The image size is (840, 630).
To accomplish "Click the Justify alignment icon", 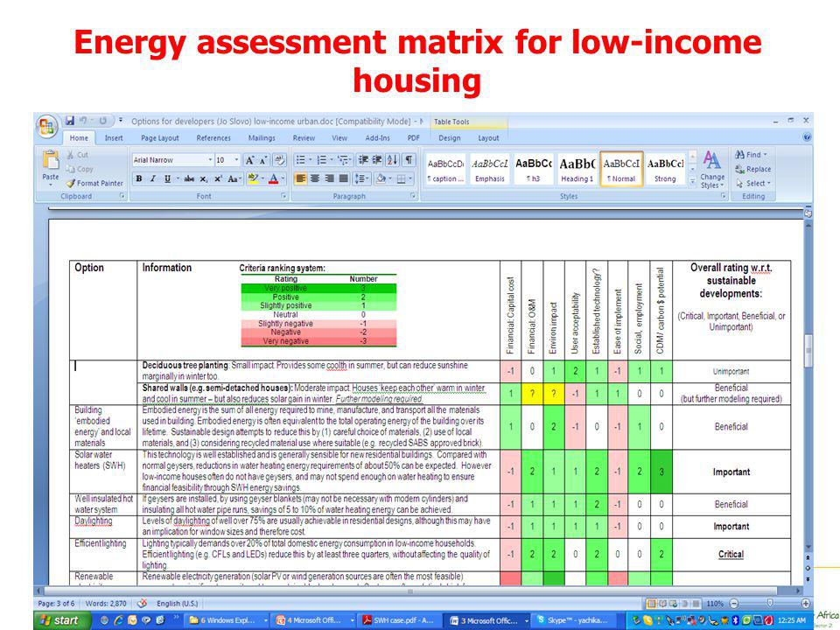I will click(x=343, y=178).
